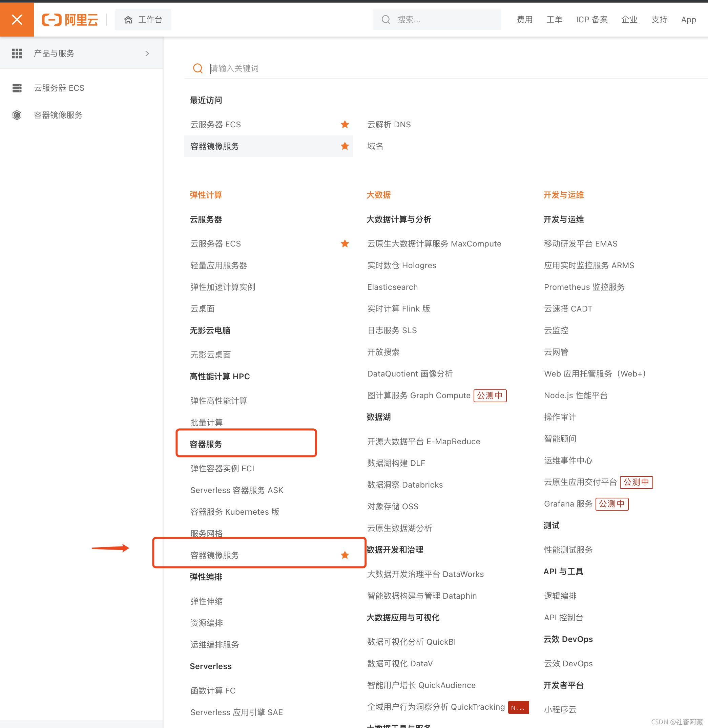Screen dimensions: 708x728
Task: Open the 工单 menu
Action: (554, 20)
